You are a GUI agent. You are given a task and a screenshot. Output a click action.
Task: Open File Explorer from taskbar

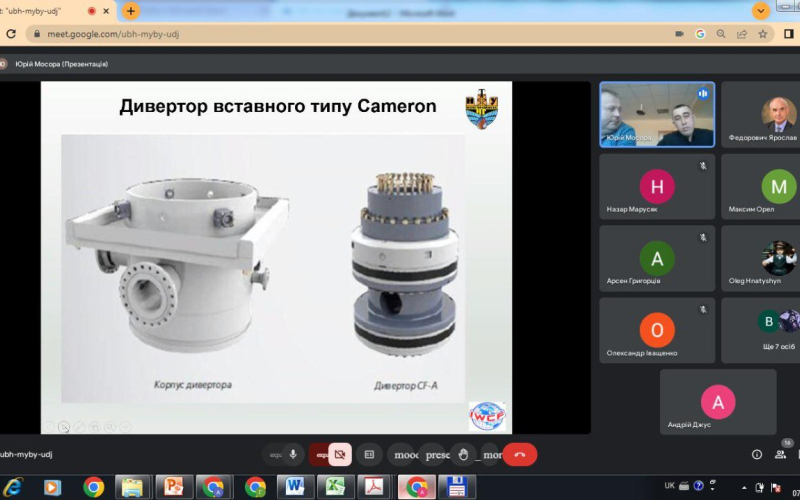(x=133, y=487)
